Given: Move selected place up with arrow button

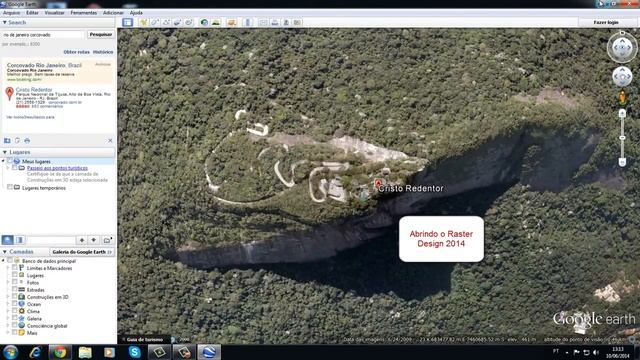Looking at the screenshot, I should click(x=82, y=240).
